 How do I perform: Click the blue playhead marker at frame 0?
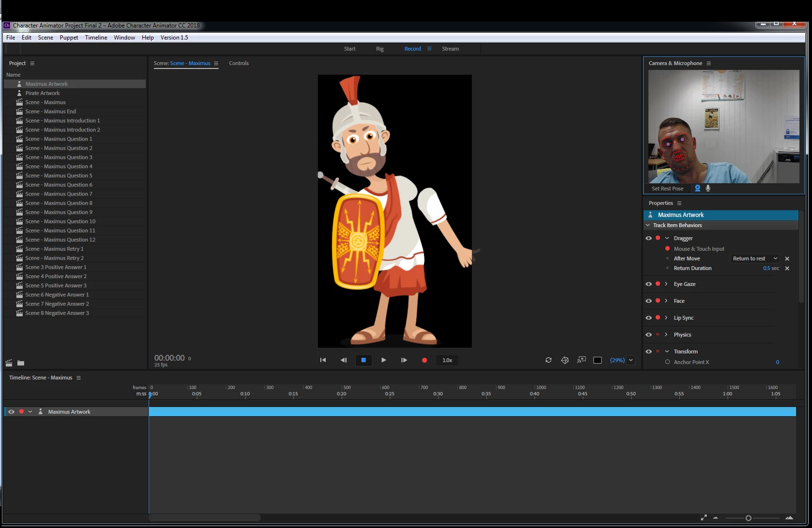(x=150, y=395)
